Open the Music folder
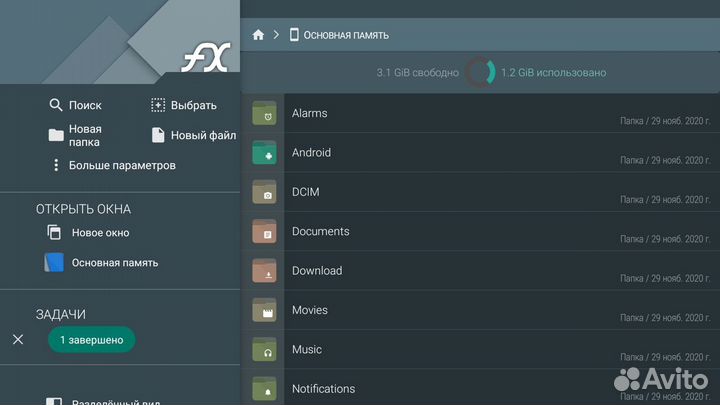 [x=306, y=350]
